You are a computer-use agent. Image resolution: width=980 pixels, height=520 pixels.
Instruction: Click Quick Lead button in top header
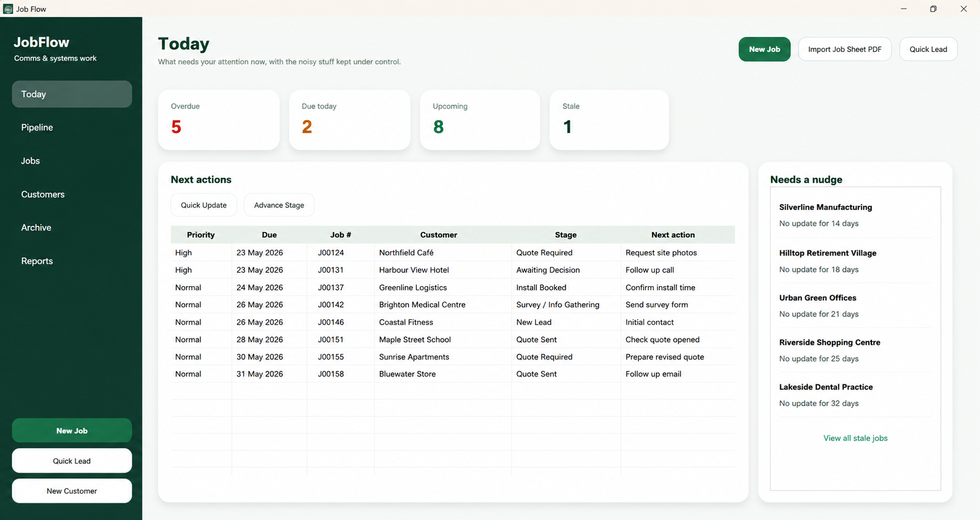tap(928, 49)
